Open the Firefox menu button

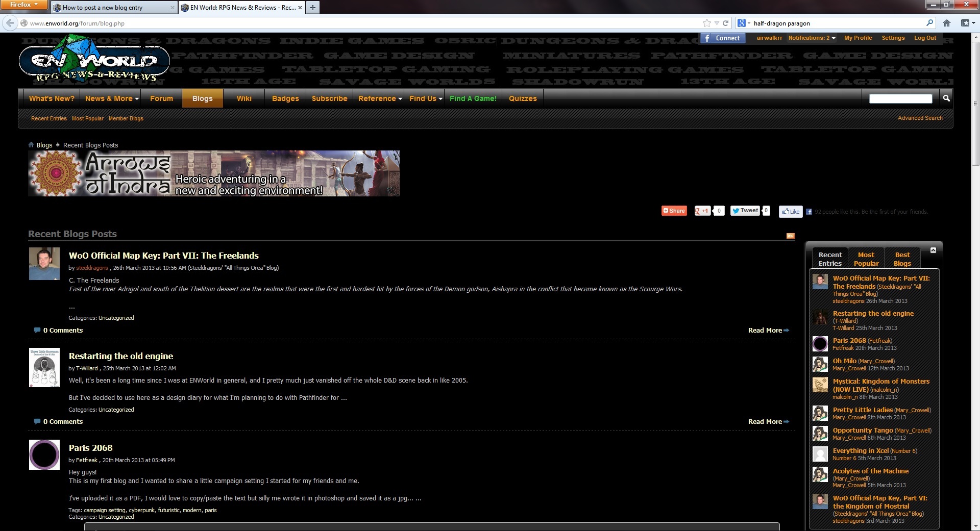24,5
